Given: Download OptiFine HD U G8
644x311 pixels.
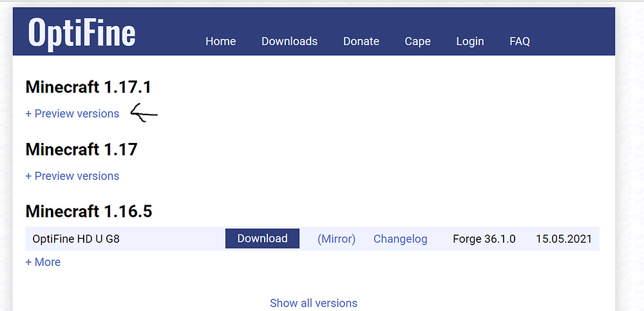Looking at the screenshot, I should point(262,239).
